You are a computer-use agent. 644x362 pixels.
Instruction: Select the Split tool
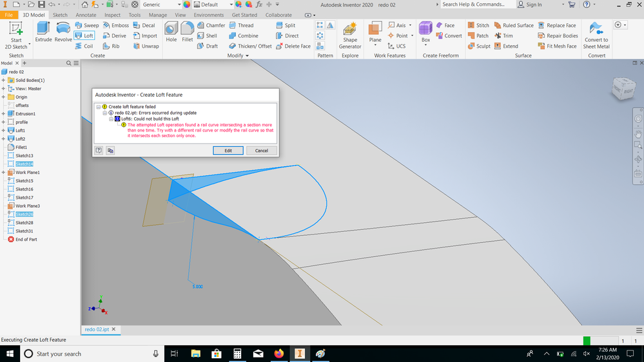pyautogui.click(x=286, y=25)
